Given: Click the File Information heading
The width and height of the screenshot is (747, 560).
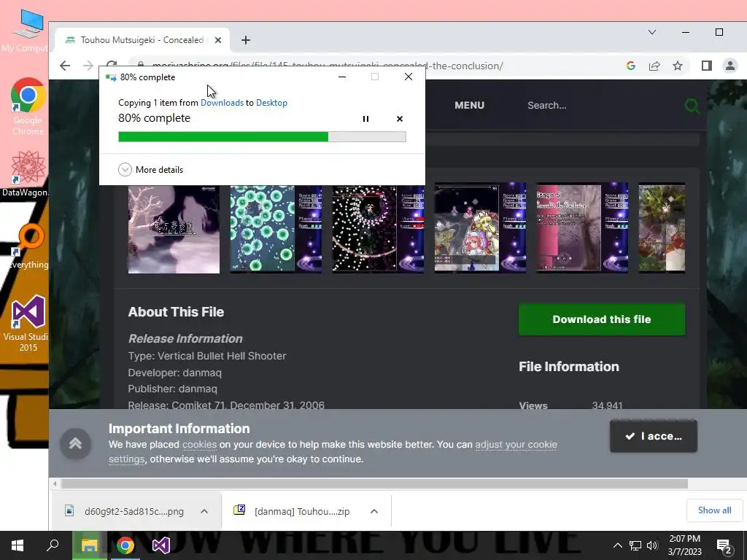Looking at the screenshot, I should tap(569, 367).
